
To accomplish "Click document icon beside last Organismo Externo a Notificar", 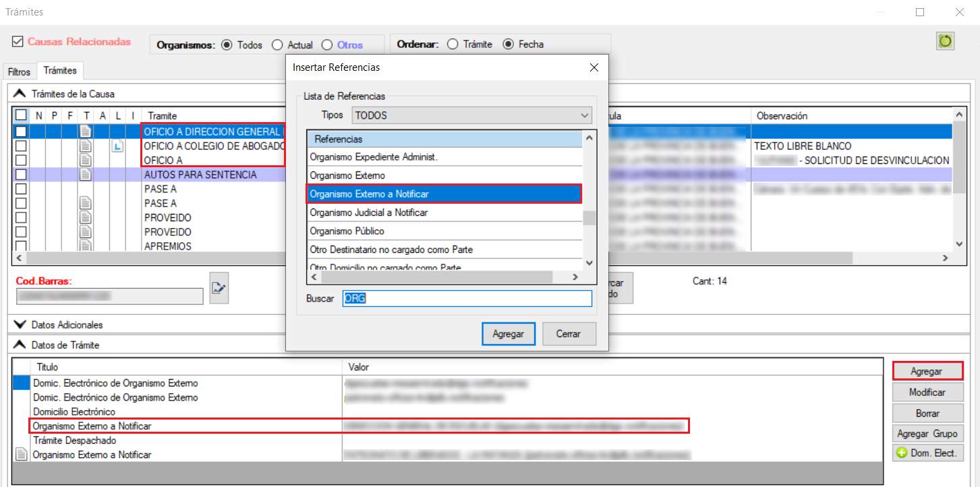I will pyautogui.click(x=21, y=455).
